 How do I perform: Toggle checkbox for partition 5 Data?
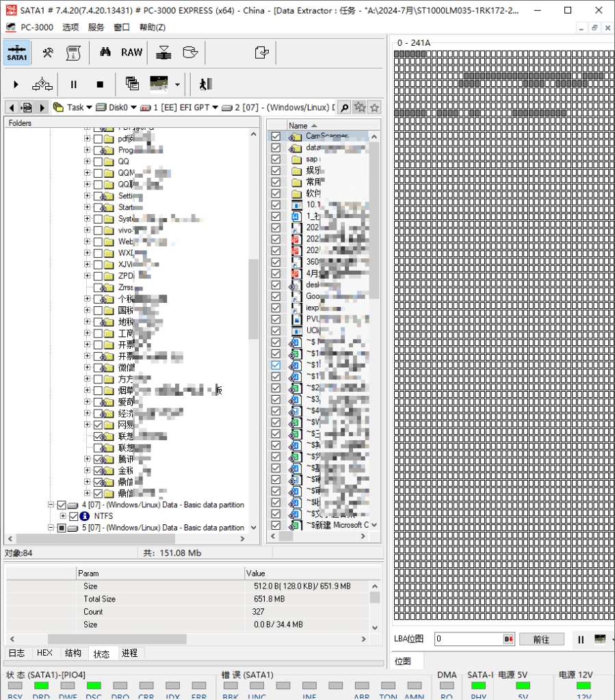(62, 528)
